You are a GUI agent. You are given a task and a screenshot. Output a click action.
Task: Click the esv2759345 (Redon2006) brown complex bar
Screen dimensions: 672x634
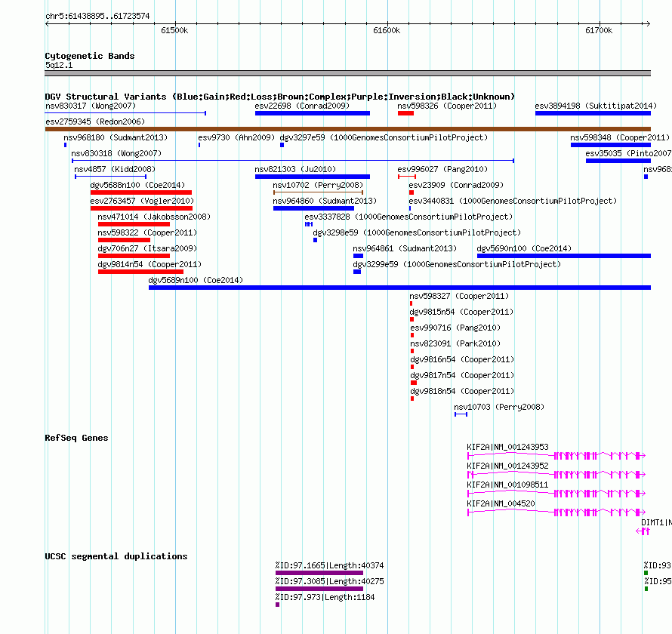[x=347, y=129]
